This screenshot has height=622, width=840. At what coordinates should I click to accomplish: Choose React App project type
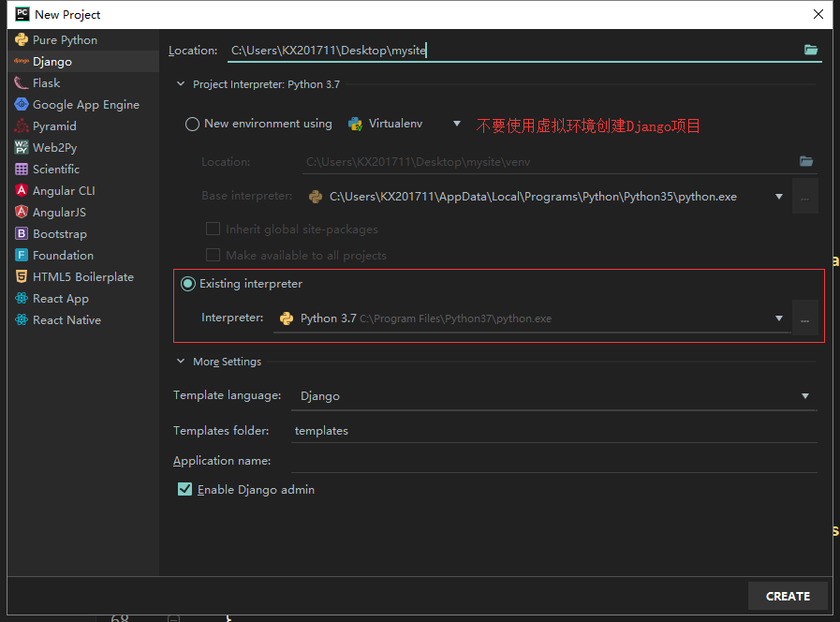[x=83, y=298]
